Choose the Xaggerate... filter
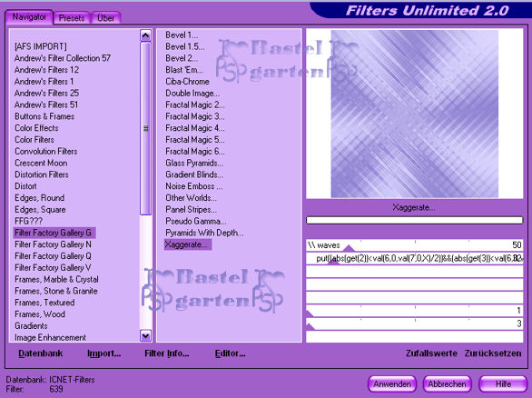This screenshot has width=532, height=398. pyautogui.click(x=188, y=244)
